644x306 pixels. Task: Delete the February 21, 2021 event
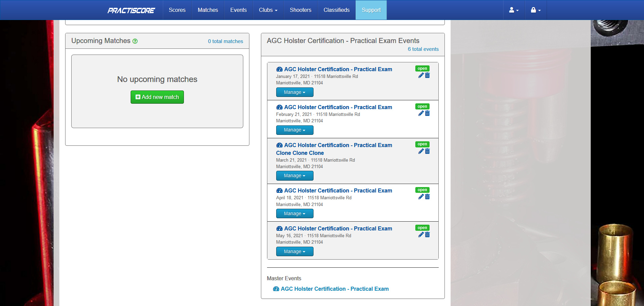[428, 114]
